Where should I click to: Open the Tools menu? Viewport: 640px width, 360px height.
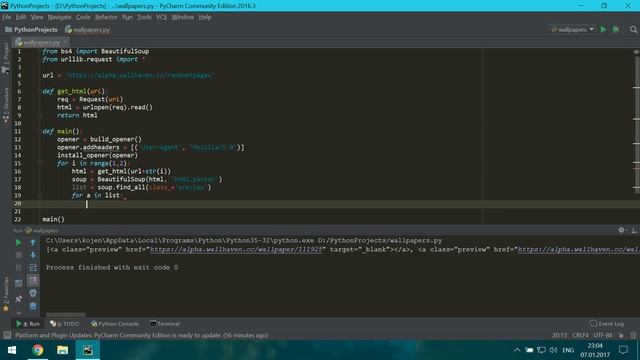[x=144, y=17]
